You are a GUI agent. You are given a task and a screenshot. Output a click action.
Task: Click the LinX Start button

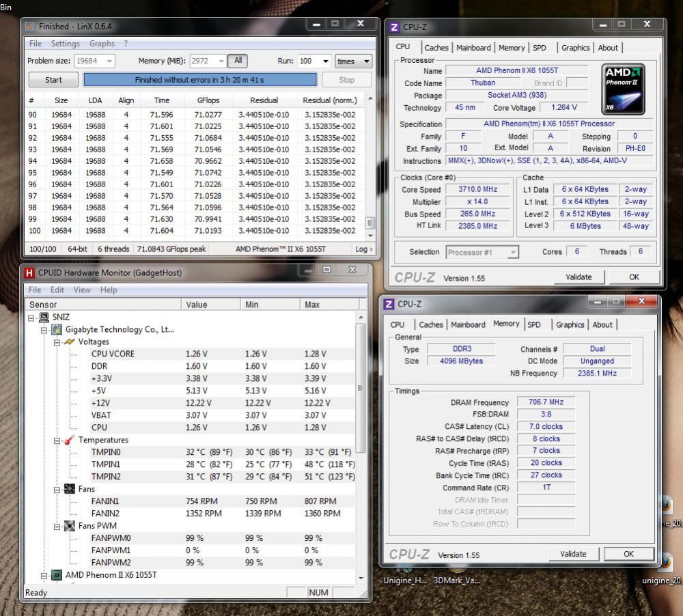pyautogui.click(x=53, y=80)
